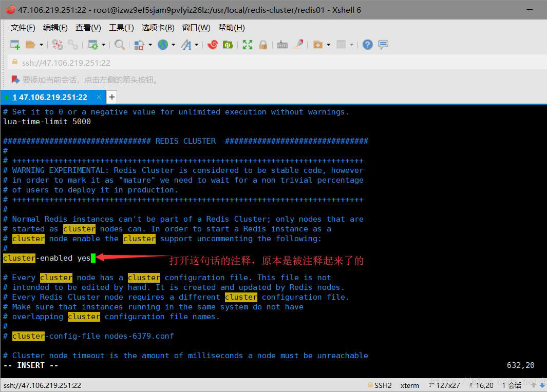This screenshot has width=547, height=392.
Task: Click the 127x27 terminal size indicator
Action: [444, 385]
